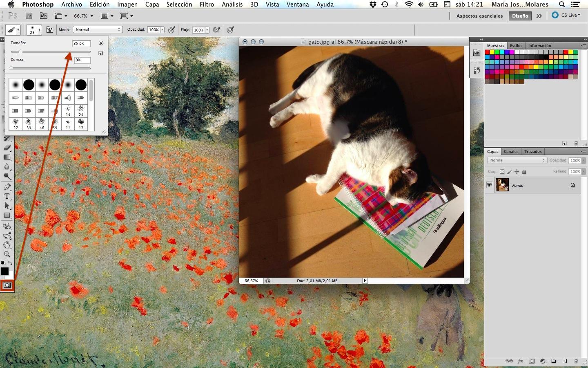588x368 pixels.
Task: Click the Dureza percentage input field
Action: click(82, 60)
